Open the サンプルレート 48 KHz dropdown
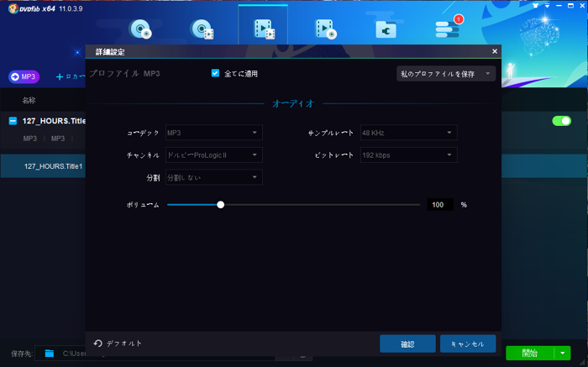This screenshot has width=588, height=367. point(409,133)
